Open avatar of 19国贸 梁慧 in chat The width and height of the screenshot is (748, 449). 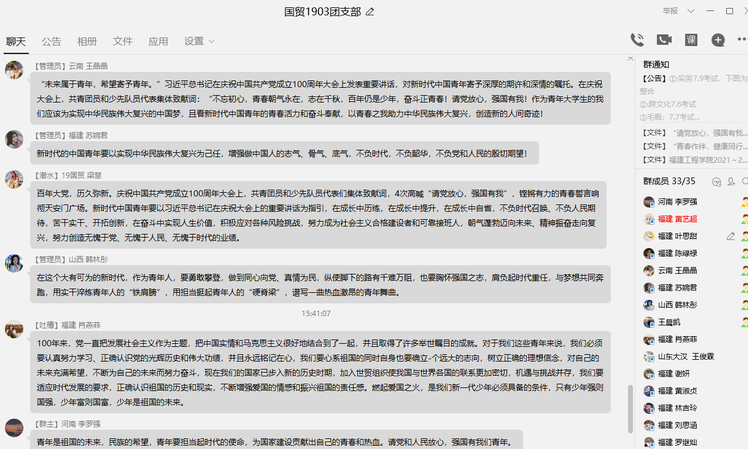click(x=14, y=179)
